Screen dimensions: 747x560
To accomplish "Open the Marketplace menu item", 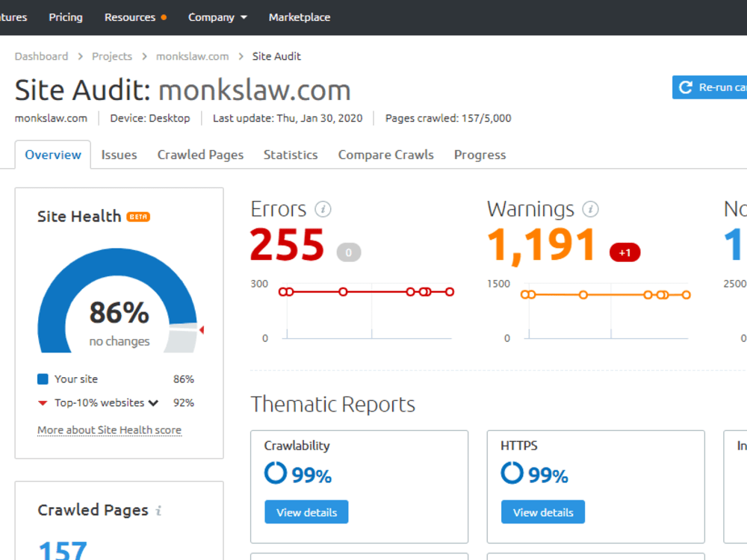I will click(300, 17).
